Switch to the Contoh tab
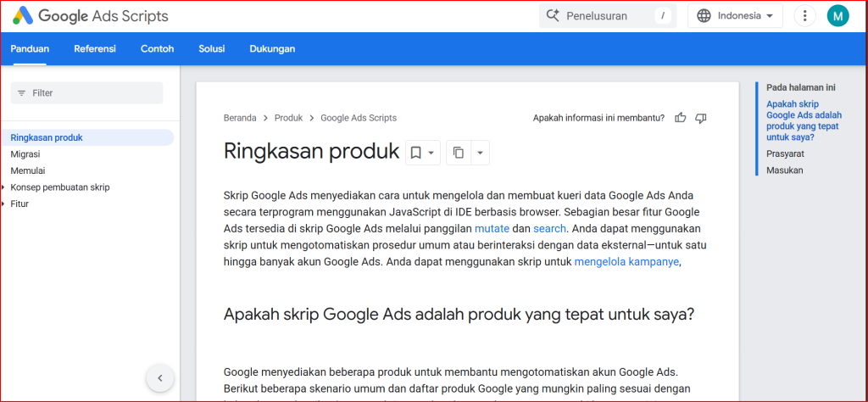This screenshot has height=402, width=868. [157, 48]
